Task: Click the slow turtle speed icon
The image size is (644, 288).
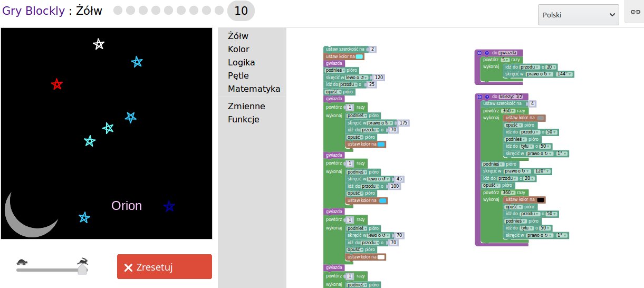Action: pyautogui.click(x=22, y=262)
